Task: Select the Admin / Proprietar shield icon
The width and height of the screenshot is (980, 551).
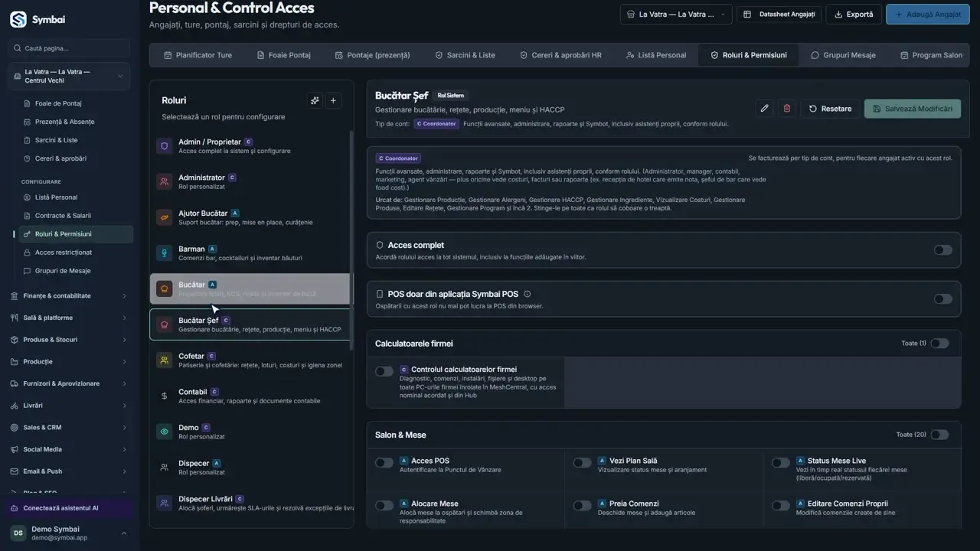Action: [164, 146]
